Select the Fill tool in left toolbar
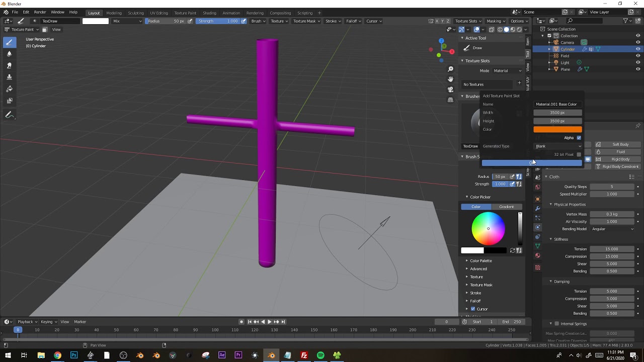Image resolution: width=644 pixels, height=362 pixels. coord(9,88)
